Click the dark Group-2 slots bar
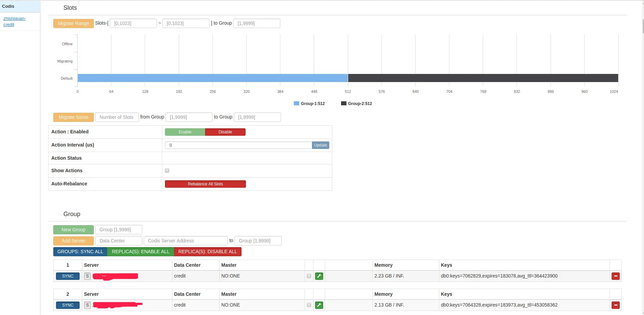Viewport: 644px width, 315px height. 483,78
